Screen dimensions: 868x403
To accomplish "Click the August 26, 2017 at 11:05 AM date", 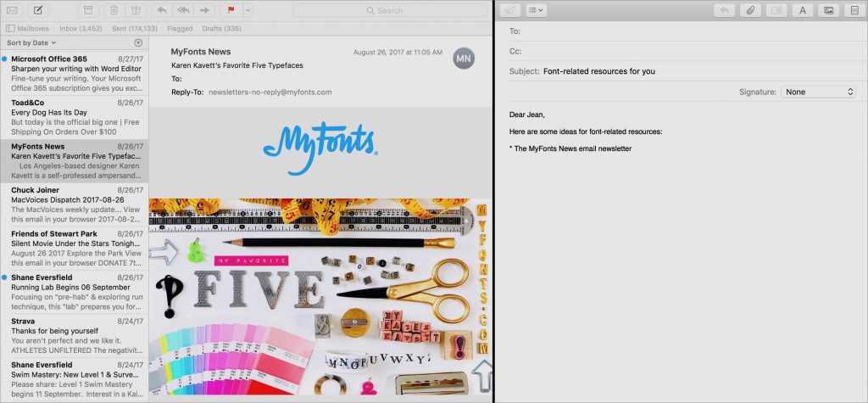I will tap(398, 53).
